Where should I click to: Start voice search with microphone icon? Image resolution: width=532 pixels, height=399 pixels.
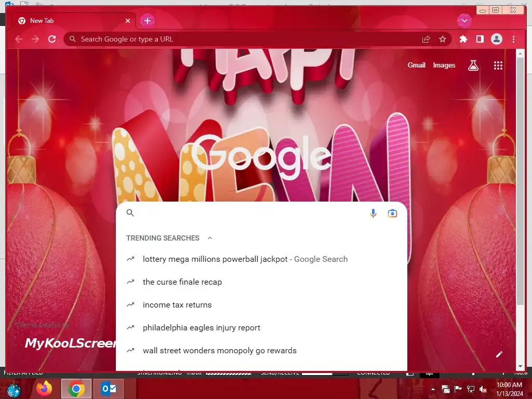point(373,213)
